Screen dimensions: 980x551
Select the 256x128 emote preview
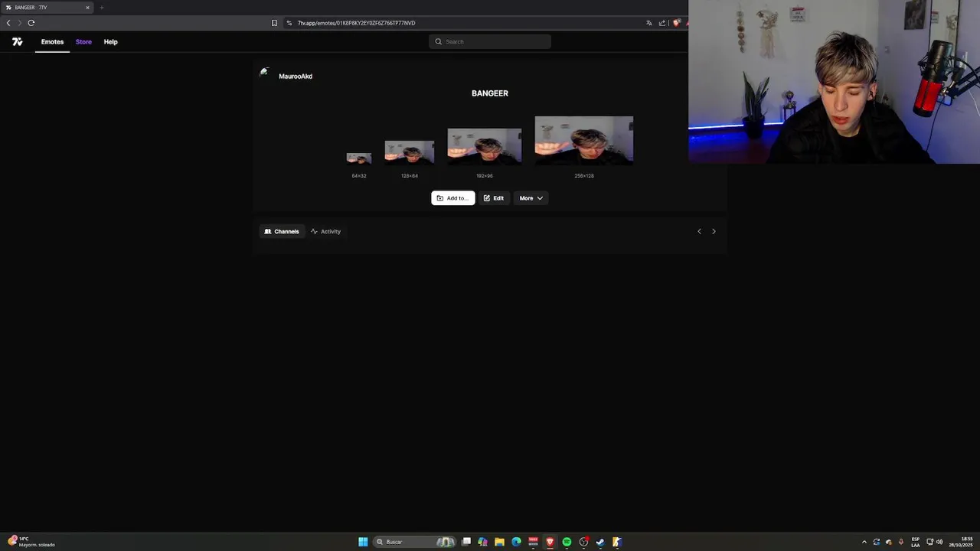click(x=584, y=140)
